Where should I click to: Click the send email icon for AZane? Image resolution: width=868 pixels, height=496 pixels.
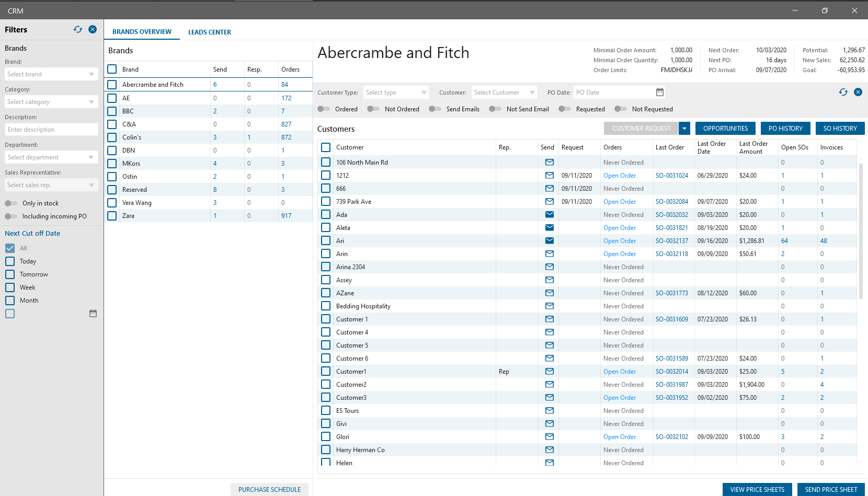[x=550, y=293]
